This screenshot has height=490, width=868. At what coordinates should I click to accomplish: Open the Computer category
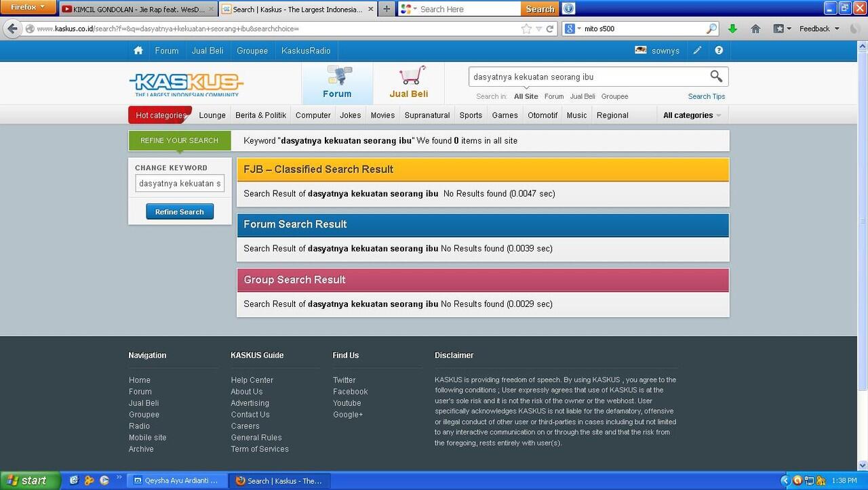pos(313,115)
